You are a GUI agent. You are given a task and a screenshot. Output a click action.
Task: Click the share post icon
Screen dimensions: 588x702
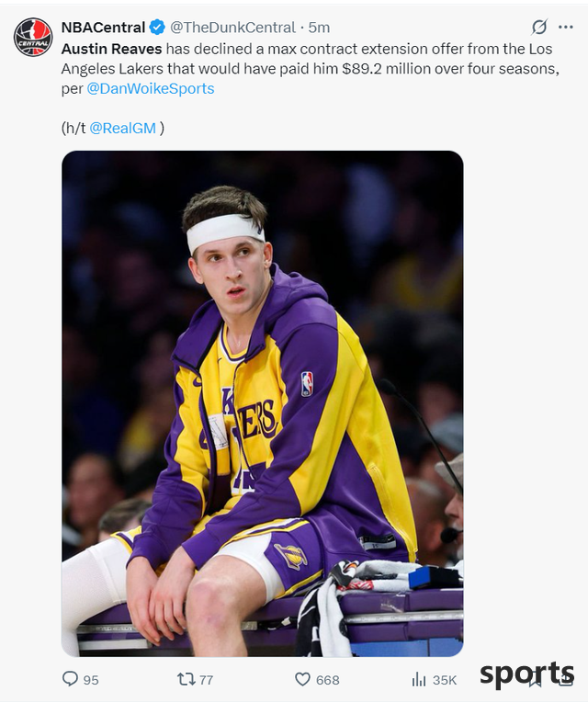click(565, 680)
